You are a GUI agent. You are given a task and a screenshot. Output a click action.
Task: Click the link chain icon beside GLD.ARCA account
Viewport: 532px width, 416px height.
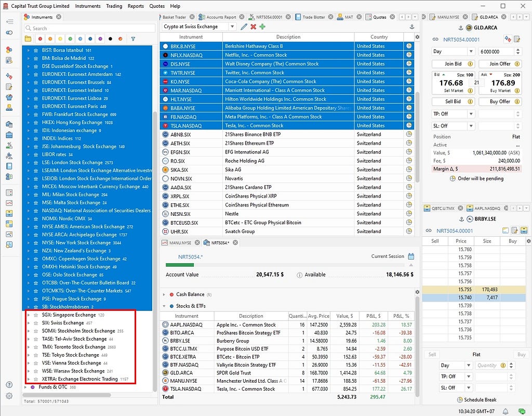(x=435, y=40)
